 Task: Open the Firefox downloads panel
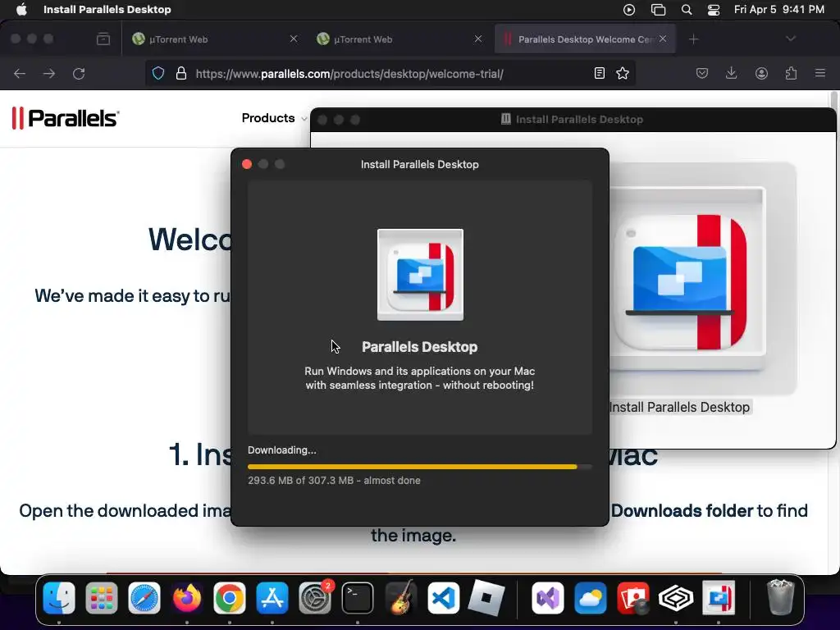(x=731, y=73)
